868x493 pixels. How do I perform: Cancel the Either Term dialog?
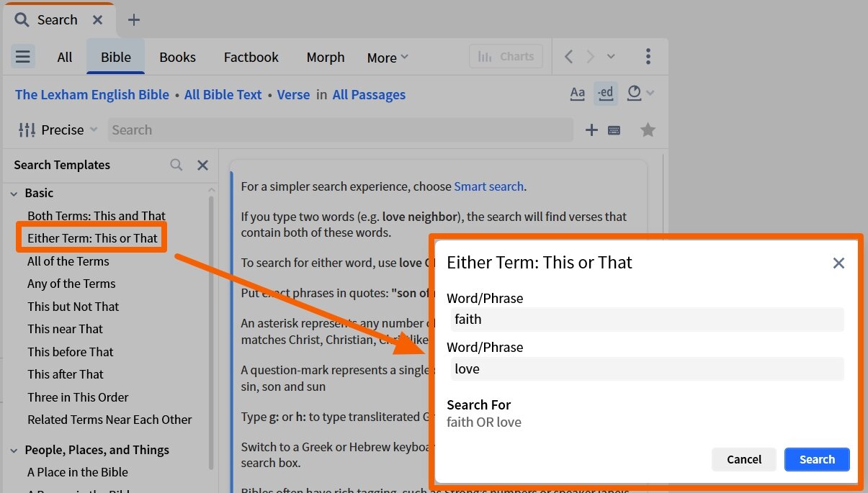click(x=744, y=459)
